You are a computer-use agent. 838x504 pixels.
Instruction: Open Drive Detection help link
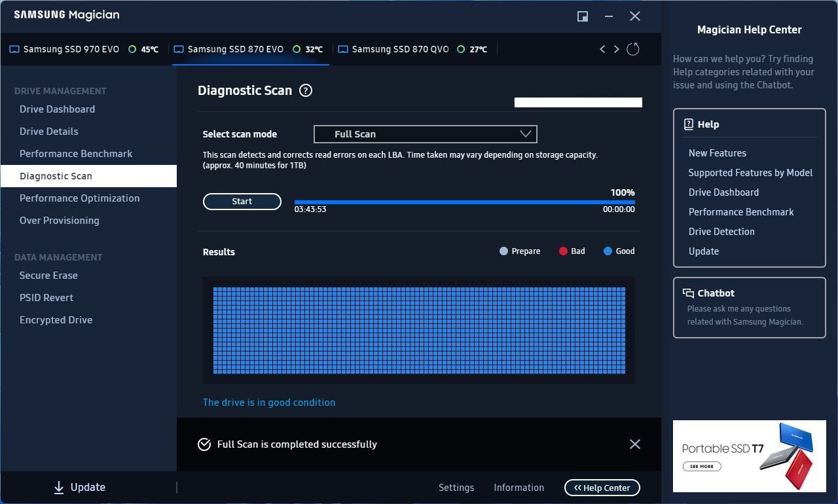click(x=721, y=232)
